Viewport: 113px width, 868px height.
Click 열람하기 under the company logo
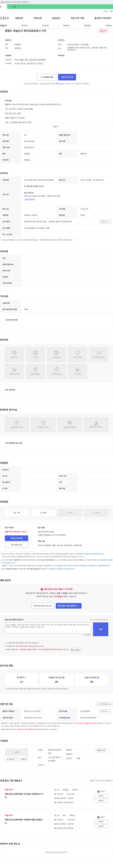[23, 759]
